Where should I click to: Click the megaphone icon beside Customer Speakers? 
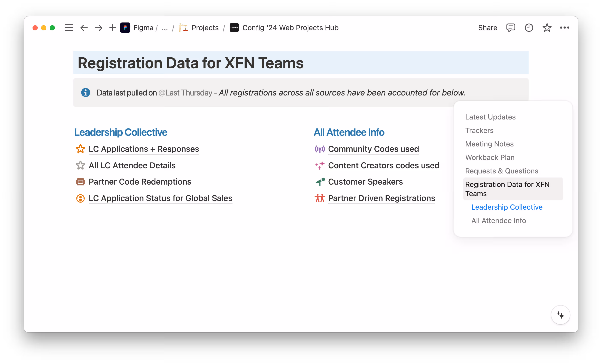pyautogui.click(x=320, y=182)
